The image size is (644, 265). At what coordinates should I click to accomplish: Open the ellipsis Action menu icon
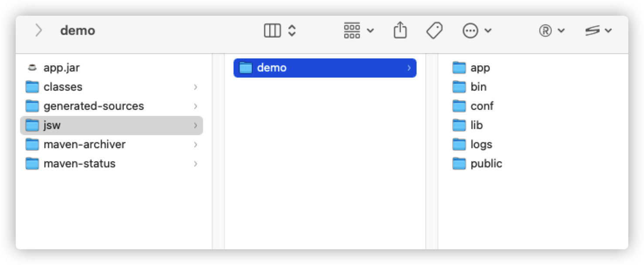pos(471,31)
